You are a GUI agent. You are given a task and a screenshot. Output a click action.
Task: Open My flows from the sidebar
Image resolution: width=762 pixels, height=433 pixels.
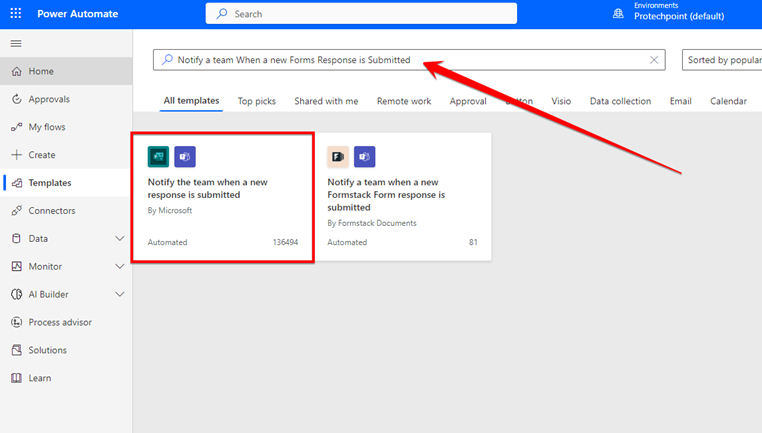[x=66, y=127]
